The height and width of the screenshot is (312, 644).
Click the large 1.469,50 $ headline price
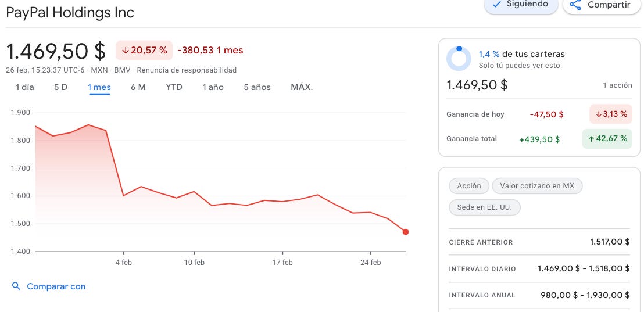click(x=56, y=51)
